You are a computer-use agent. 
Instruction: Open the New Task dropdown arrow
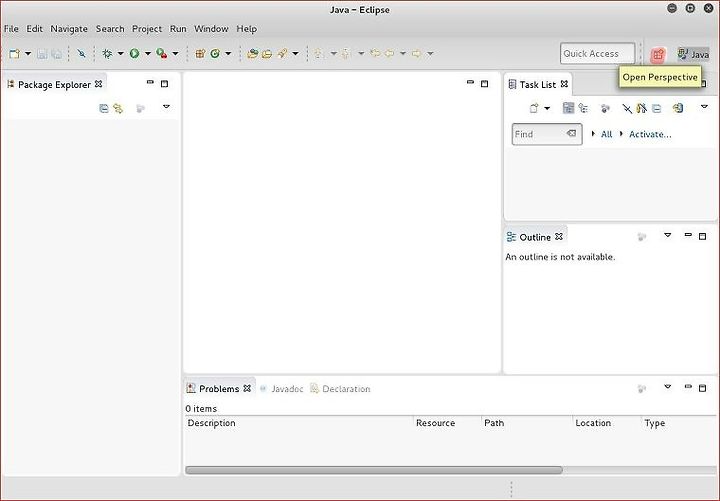[547, 108]
